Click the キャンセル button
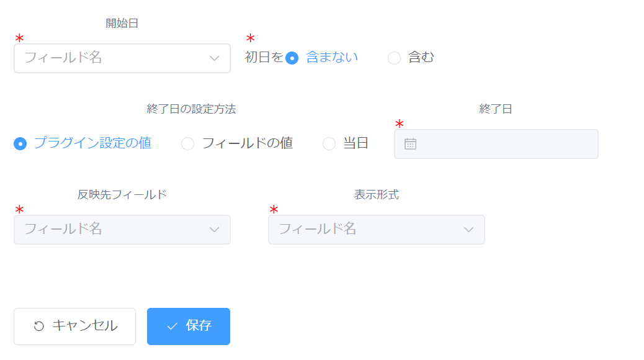The image size is (644, 360). click(74, 326)
